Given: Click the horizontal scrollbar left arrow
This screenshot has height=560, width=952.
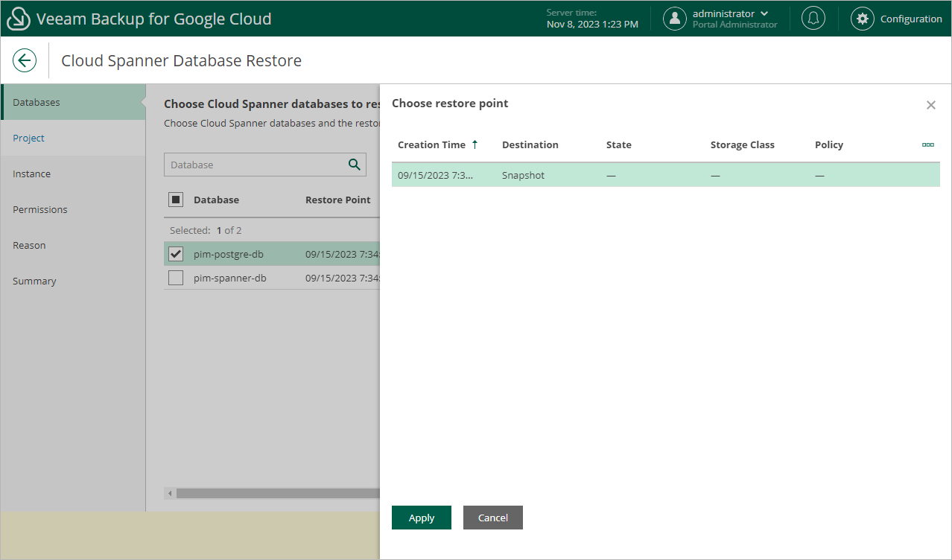Looking at the screenshot, I should (170, 493).
